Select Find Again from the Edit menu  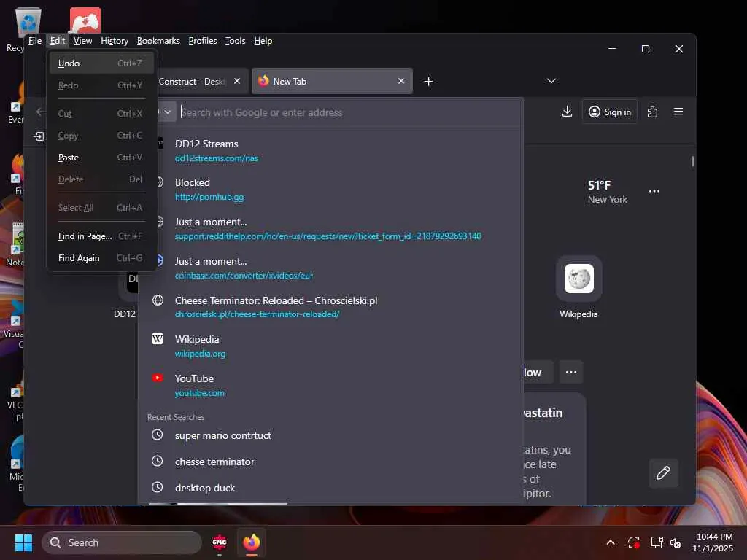(x=101, y=258)
